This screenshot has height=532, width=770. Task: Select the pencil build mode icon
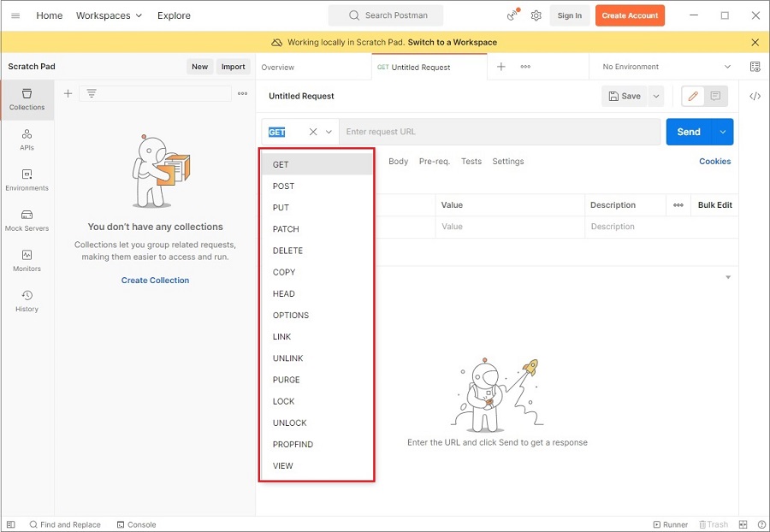tap(693, 96)
